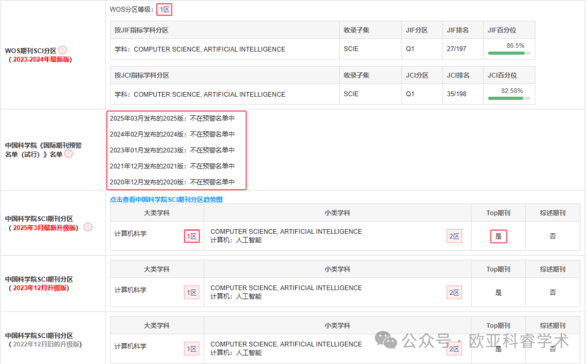The width and height of the screenshot is (588, 364).
Task: Click 计算机科学 in the 2022年12月 row
Action: pos(131,346)
